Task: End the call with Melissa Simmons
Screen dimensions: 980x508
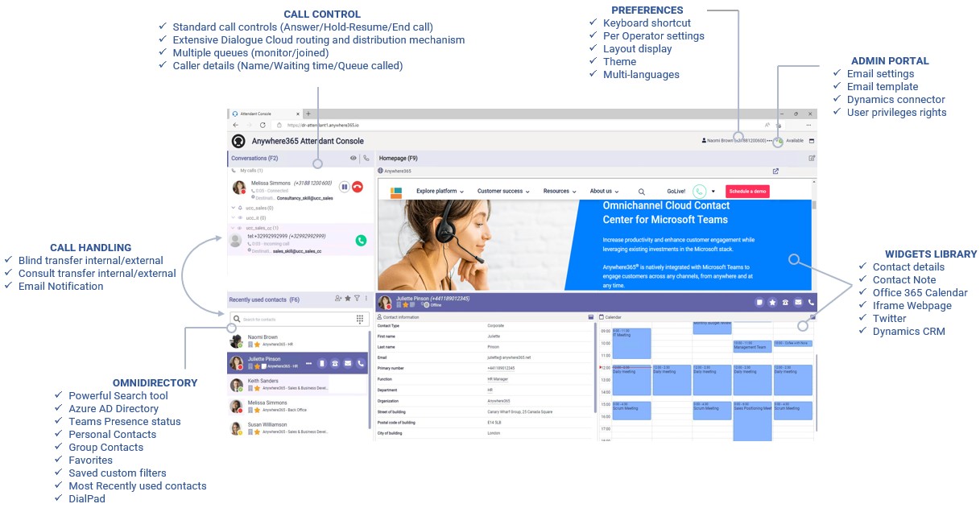Action: [357, 187]
